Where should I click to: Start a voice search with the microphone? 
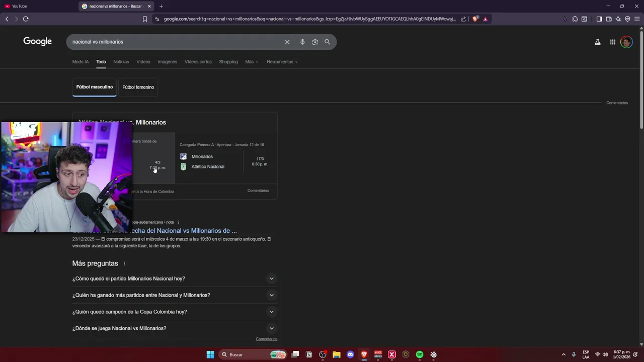pos(302,42)
